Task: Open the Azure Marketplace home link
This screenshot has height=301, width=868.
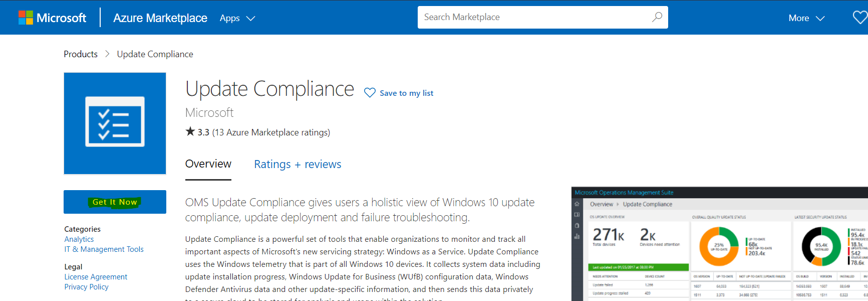Action: pos(160,18)
